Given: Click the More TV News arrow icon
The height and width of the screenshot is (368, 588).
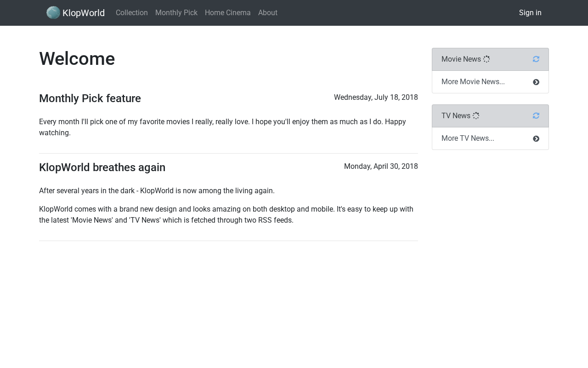Looking at the screenshot, I should (536, 139).
